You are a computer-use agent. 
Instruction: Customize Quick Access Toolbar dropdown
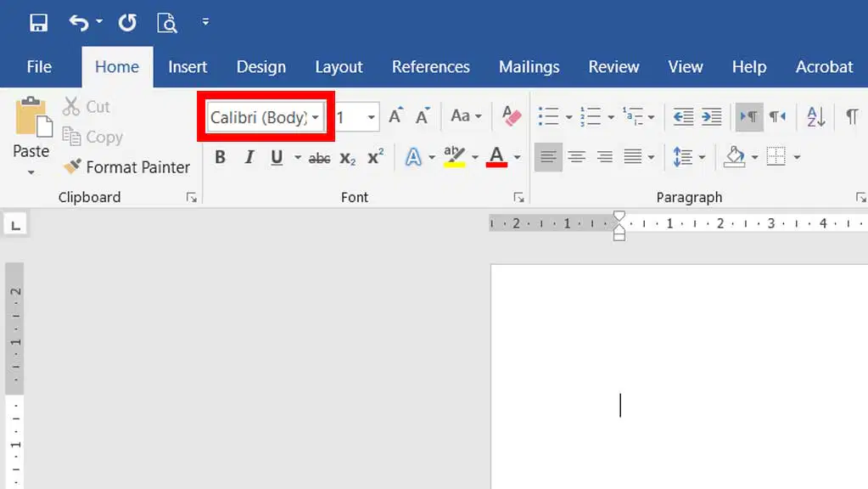click(x=205, y=22)
